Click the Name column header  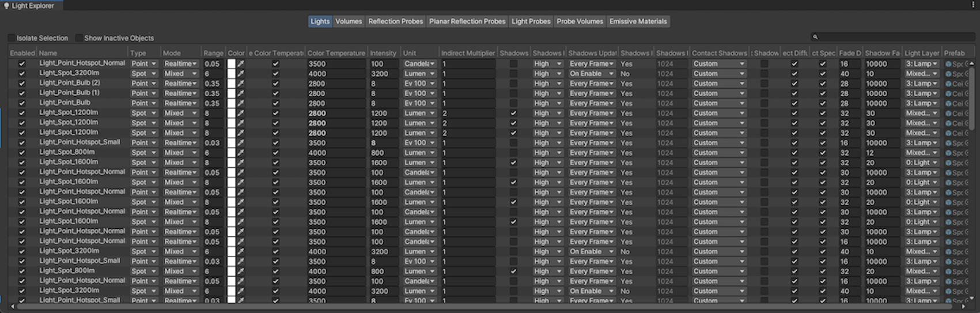point(81,53)
